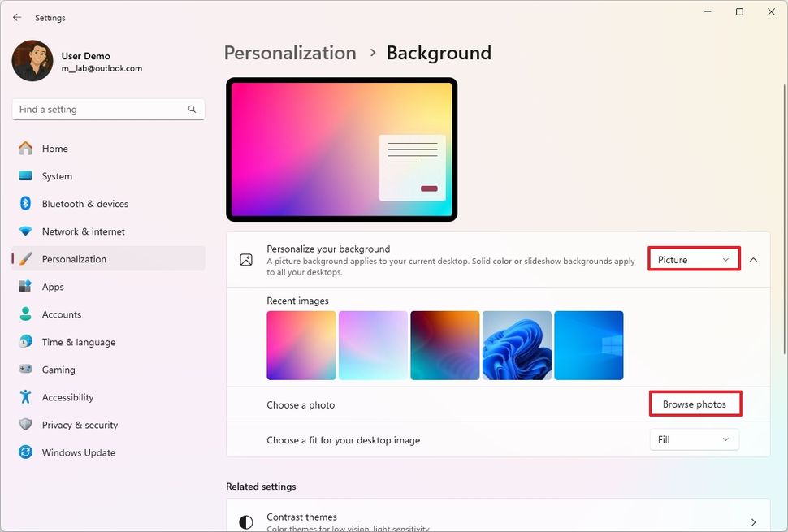Click the Browse photos button

tap(694, 404)
